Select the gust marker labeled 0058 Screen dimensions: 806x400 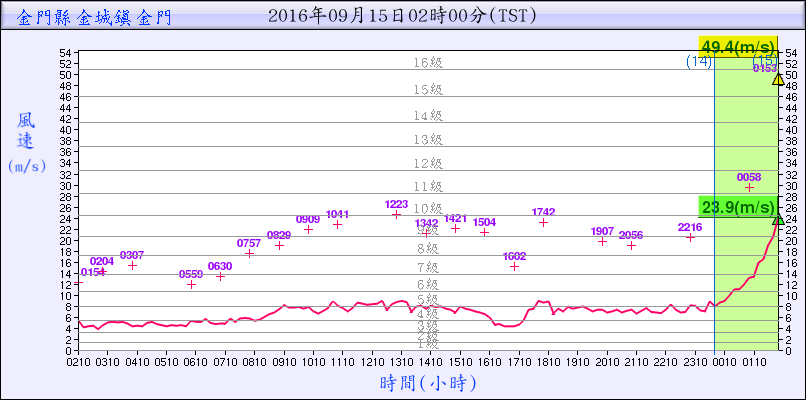[x=749, y=187]
